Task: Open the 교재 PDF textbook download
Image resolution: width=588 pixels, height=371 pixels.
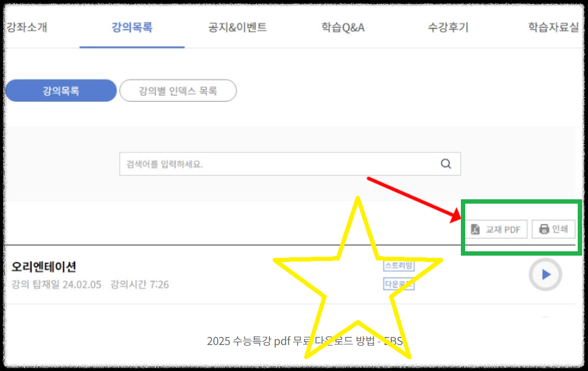Action: point(496,229)
